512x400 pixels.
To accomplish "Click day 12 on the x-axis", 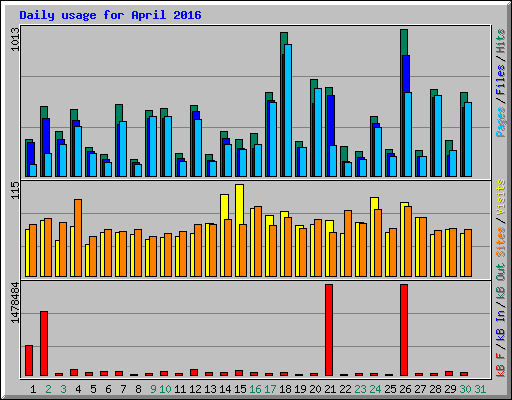I will pos(195,389).
